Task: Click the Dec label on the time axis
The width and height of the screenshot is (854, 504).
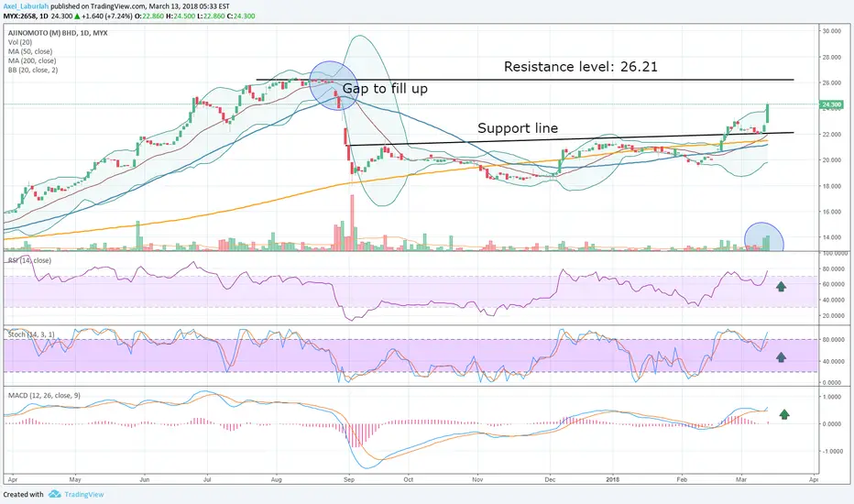Action: tap(550, 479)
